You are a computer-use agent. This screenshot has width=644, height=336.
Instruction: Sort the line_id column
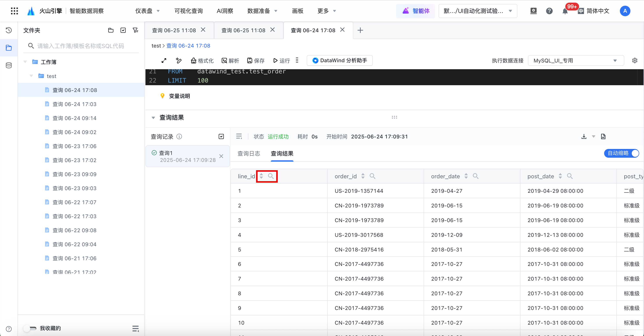point(261,176)
